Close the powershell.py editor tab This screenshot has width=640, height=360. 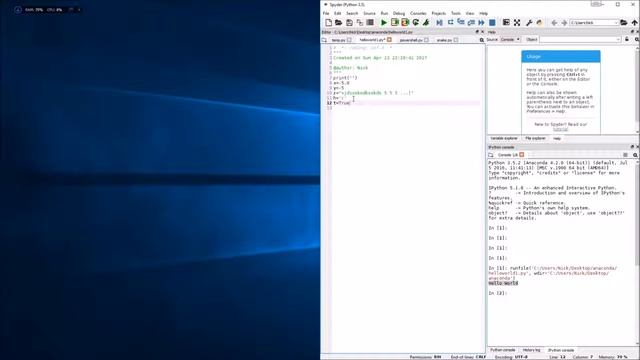426,40
